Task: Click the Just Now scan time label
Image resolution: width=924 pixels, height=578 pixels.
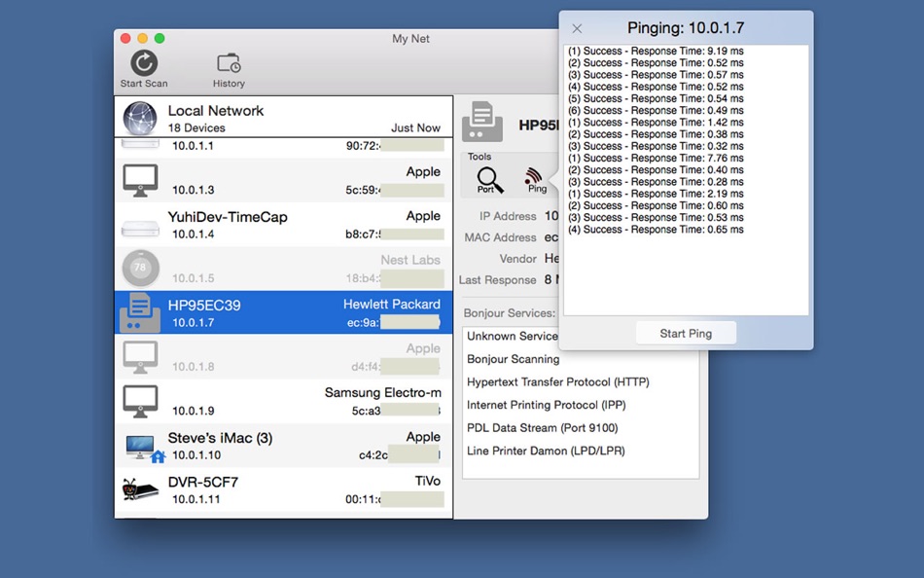Action: pyautogui.click(x=415, y=128)
